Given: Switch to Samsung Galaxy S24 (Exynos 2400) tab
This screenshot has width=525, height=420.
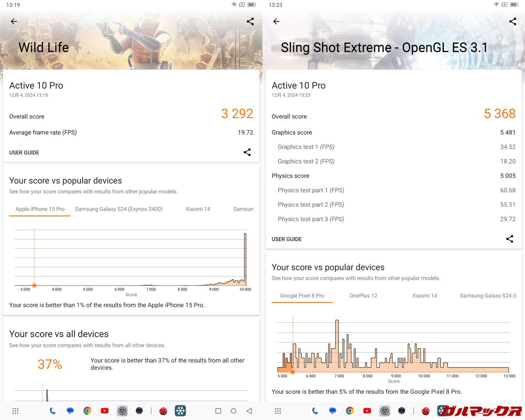Looking at the screenshot, I should (119, 209).
